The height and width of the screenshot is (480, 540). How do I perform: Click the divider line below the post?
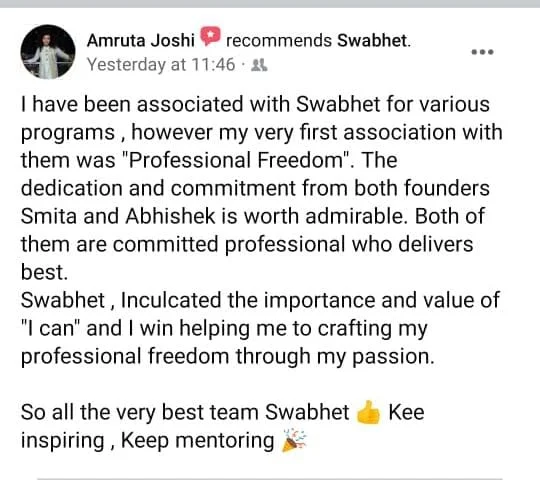coord(270,479)
